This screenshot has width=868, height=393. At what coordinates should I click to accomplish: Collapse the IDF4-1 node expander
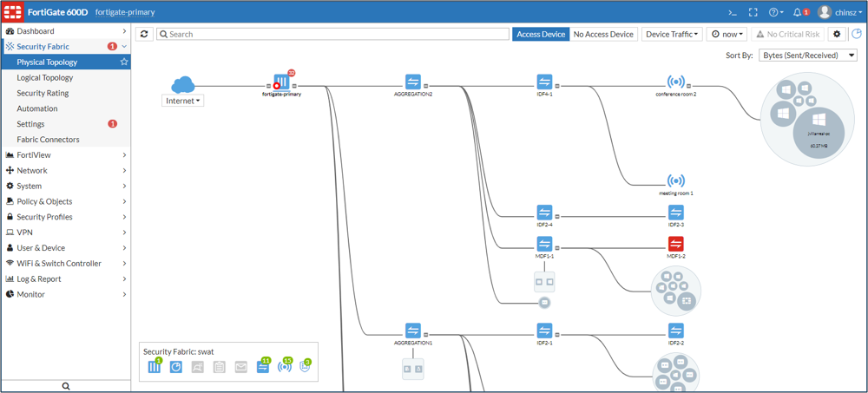point(557,86)
